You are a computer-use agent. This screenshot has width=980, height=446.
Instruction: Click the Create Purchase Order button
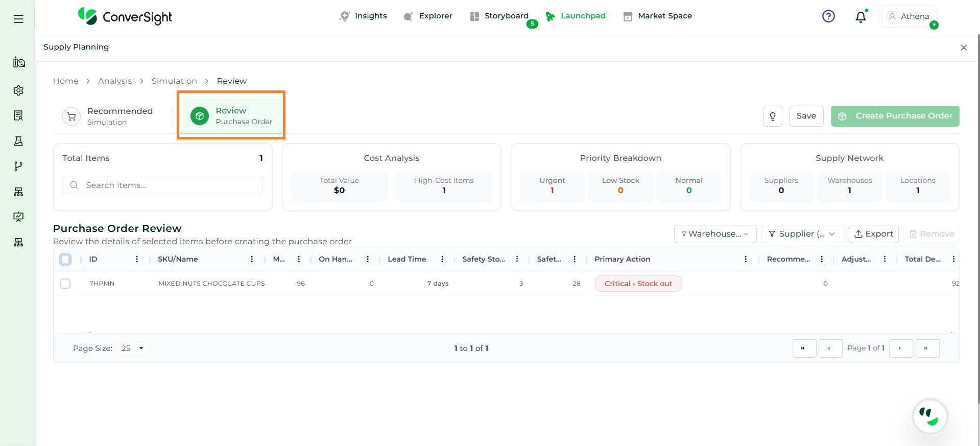click(x=895, y=116)
